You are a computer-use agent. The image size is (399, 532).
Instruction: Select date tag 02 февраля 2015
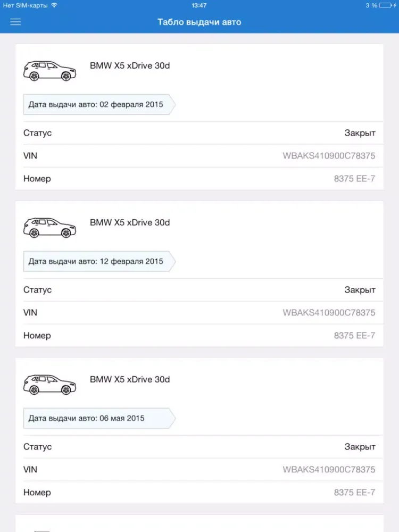coord(98,105)
